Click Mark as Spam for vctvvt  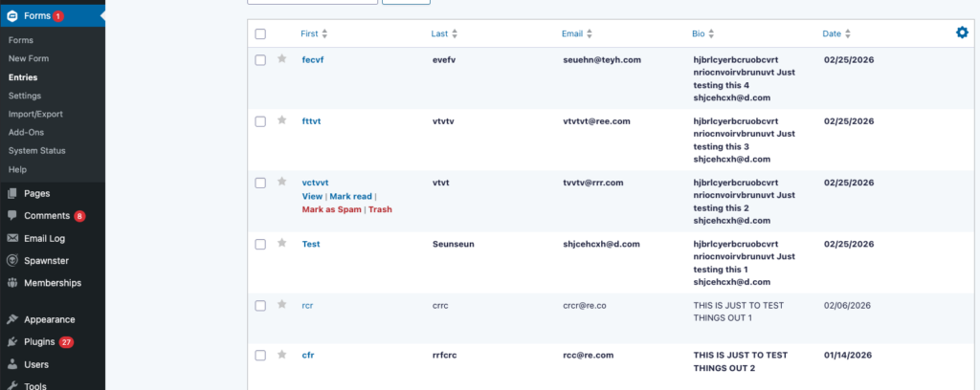pyautogui.click(x=330, y=209)
